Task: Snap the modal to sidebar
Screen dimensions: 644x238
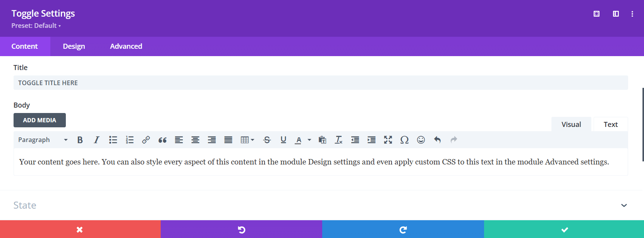Action: (x=616, y=14)
